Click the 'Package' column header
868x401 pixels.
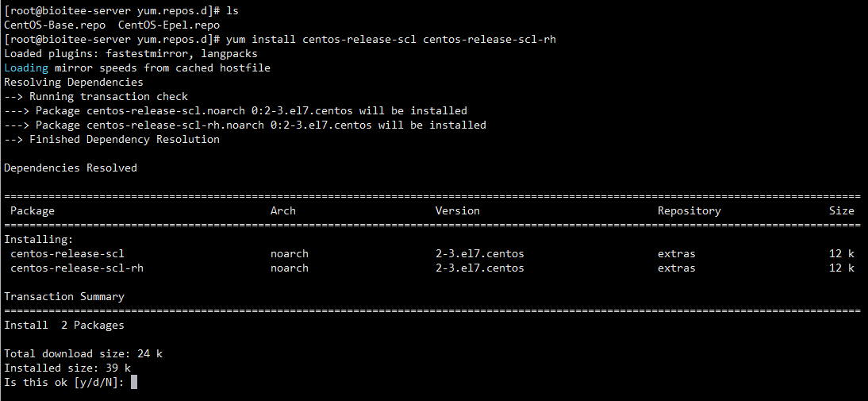[x=32, y=211]
